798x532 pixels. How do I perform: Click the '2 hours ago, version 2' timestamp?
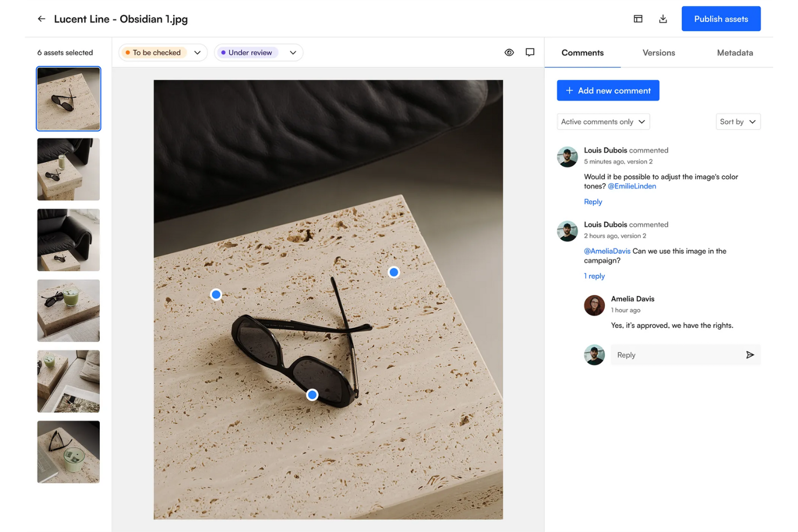coord(615,236)
